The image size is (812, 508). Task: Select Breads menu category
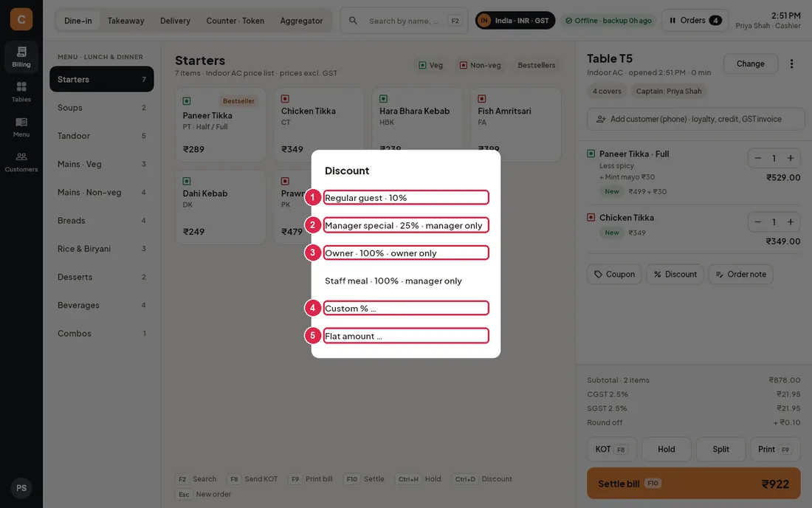click(x=102, y=221)
